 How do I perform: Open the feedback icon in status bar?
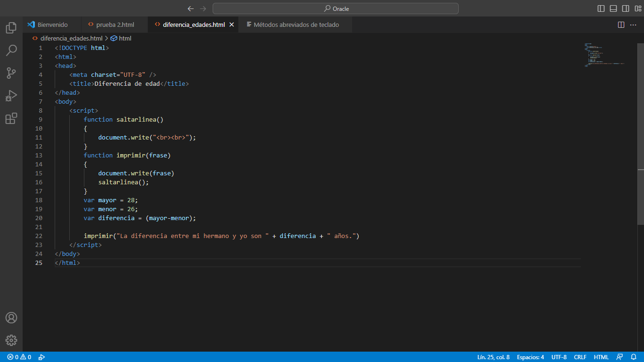(x=619, y=357)
